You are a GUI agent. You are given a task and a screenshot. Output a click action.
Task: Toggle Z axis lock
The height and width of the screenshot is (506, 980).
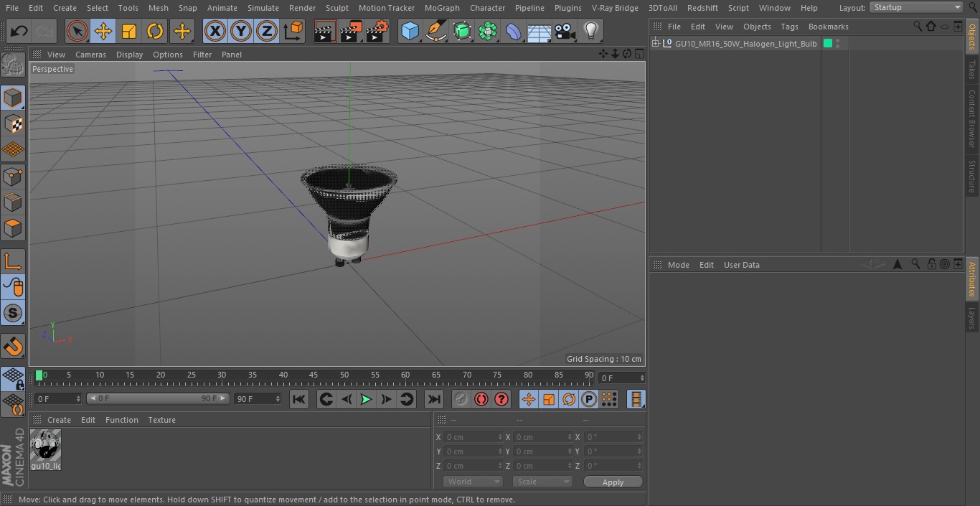coord(267,31)
